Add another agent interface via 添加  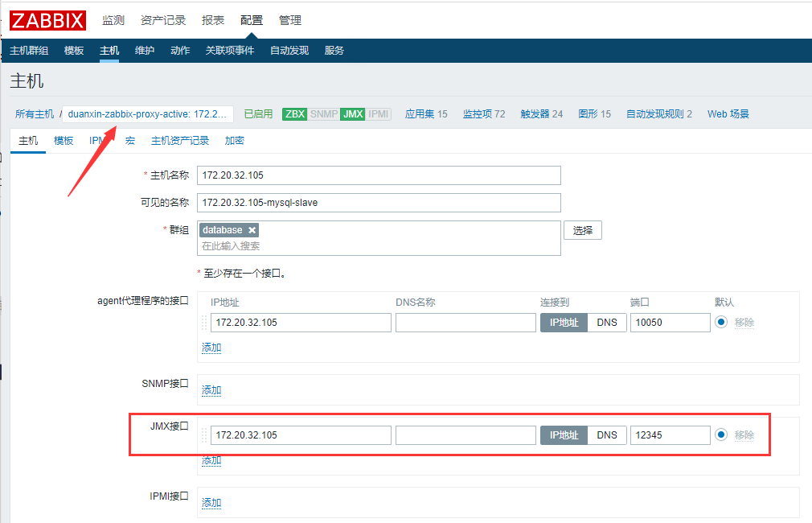211,348
